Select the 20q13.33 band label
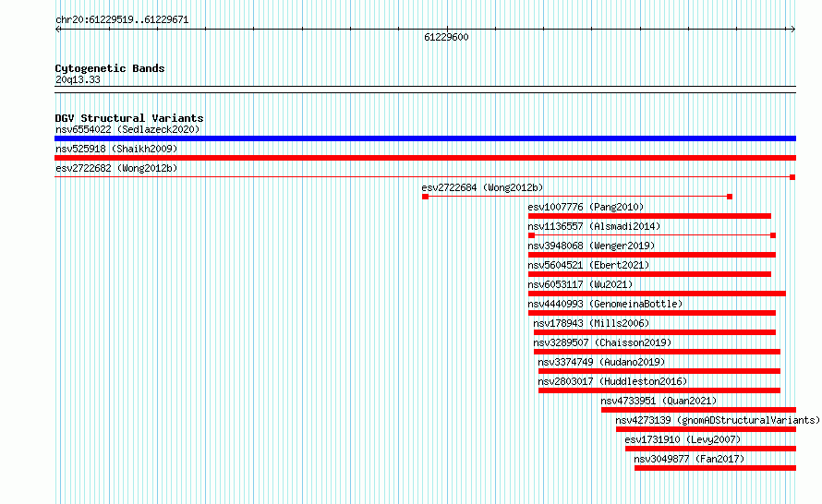822x504 pixels. click(78, 79)
